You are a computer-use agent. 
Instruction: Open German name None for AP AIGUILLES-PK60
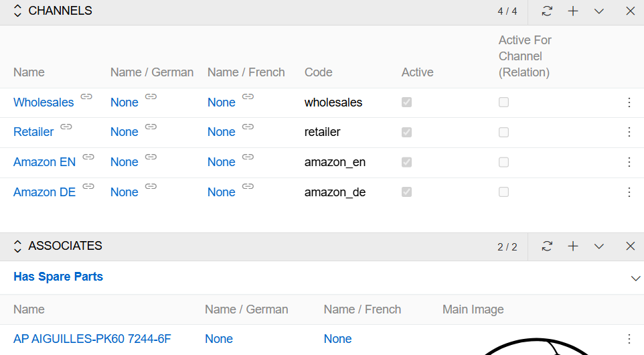[x=219, y=339]
